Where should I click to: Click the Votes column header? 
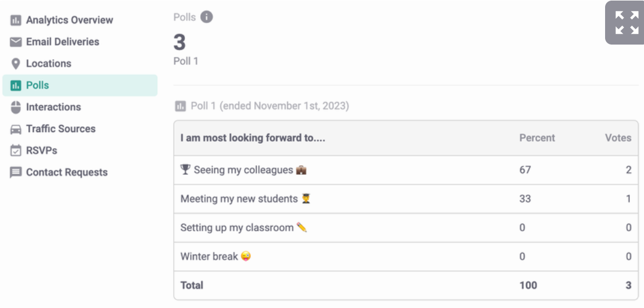click(x=618, y=138)
